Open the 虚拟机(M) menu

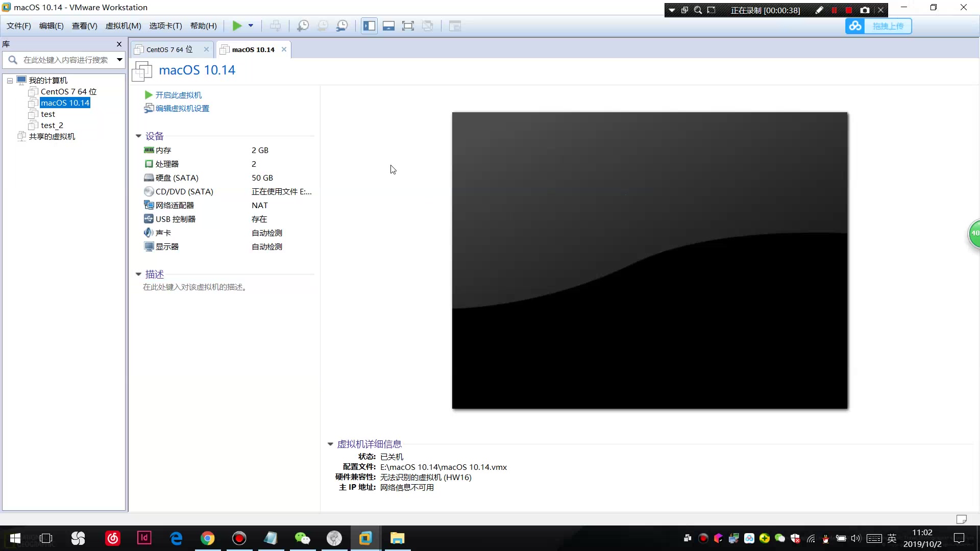(x=123, y=26)
